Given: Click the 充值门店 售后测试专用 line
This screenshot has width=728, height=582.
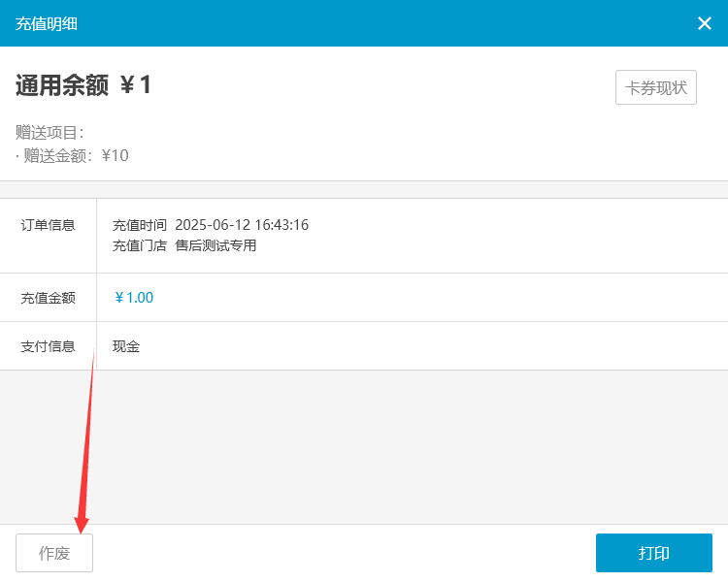Looking at the screenshot, I should [184, 245].
